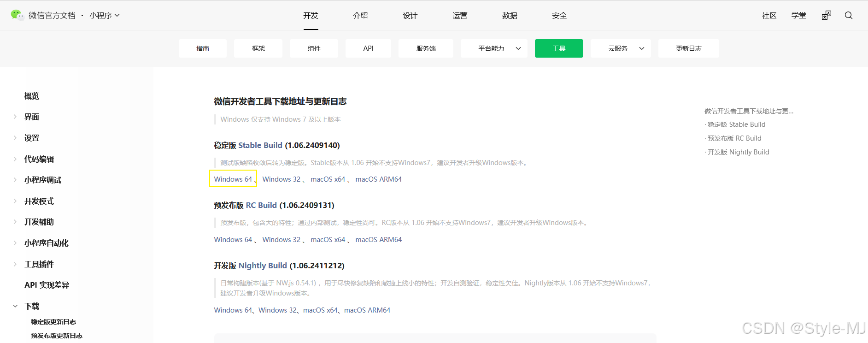
Task: Download RC Build Windows 32
Action: (281, 239)
